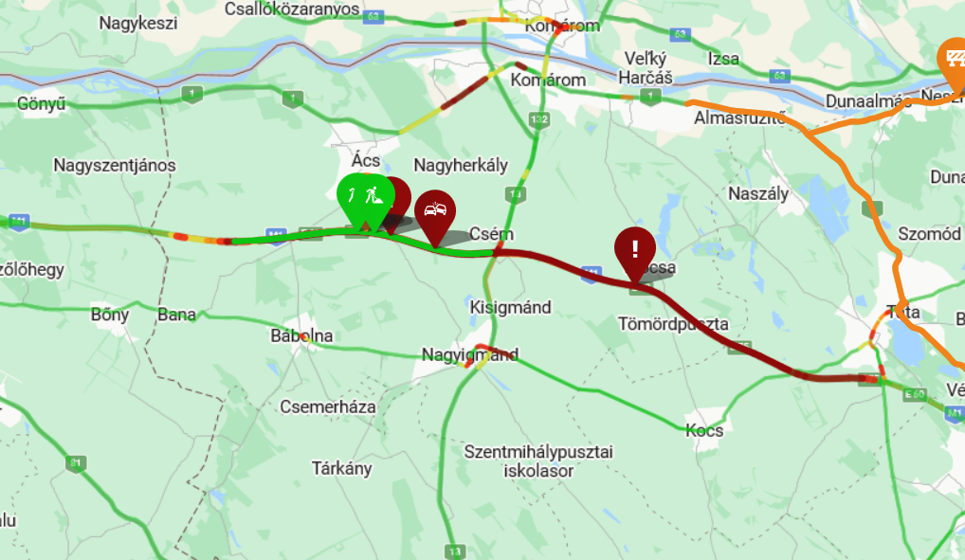Click the Tárkány village label
Viewport: 965px width, 560px height.
click(x=341, y=468)
